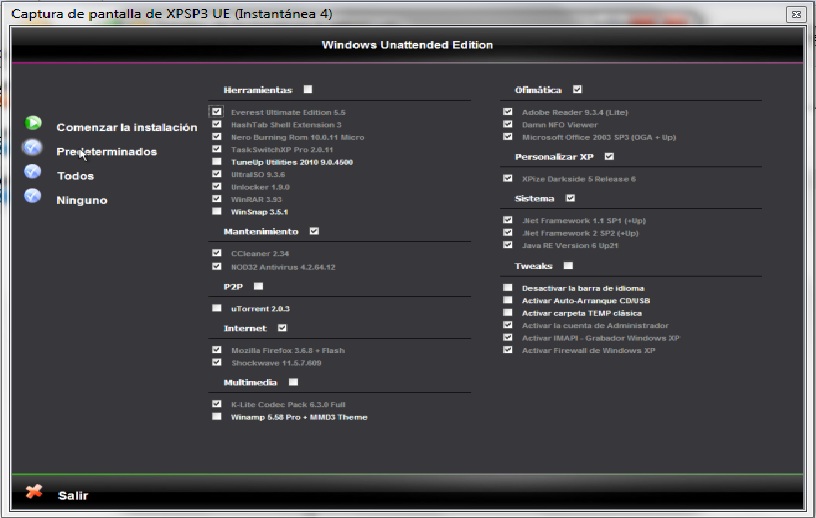
Task: Toggle the Personalizar XP checkbox
Action: click(609, 156)
